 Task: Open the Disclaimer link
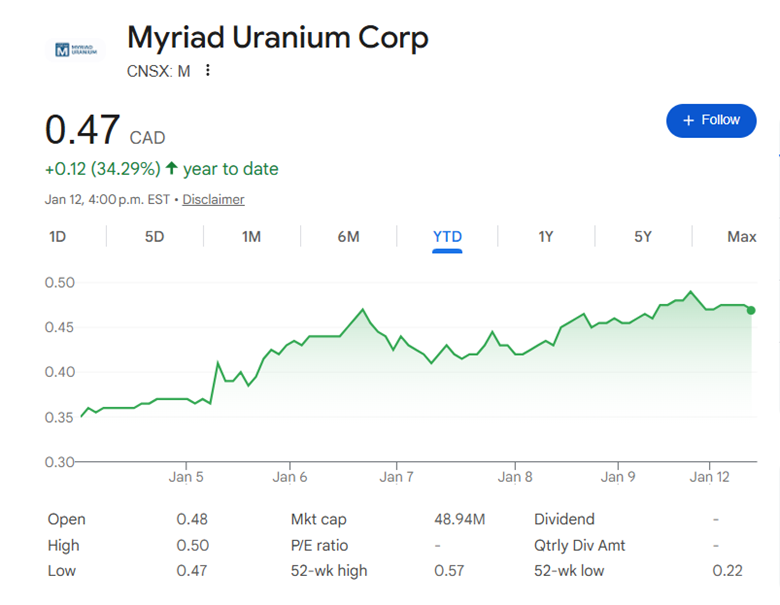click(213, 199)
